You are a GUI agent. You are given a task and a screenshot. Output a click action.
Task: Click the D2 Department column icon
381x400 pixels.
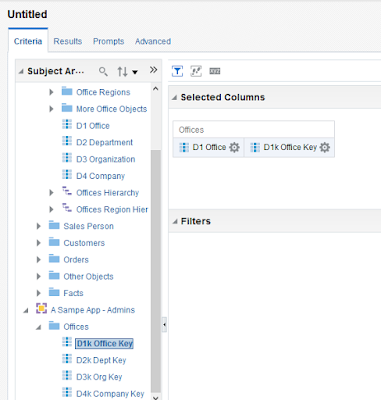pyautogui.click(x=67, y=141)
